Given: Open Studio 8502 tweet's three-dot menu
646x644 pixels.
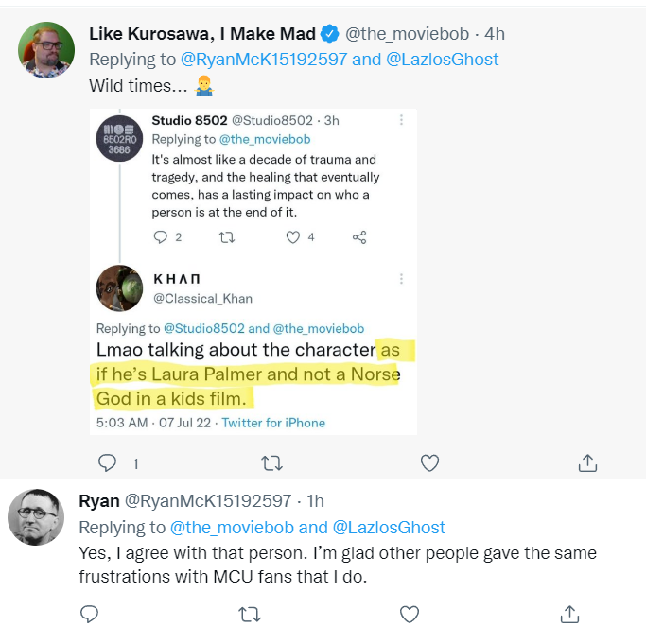Looking at the screenshot, I should [402, 120].
